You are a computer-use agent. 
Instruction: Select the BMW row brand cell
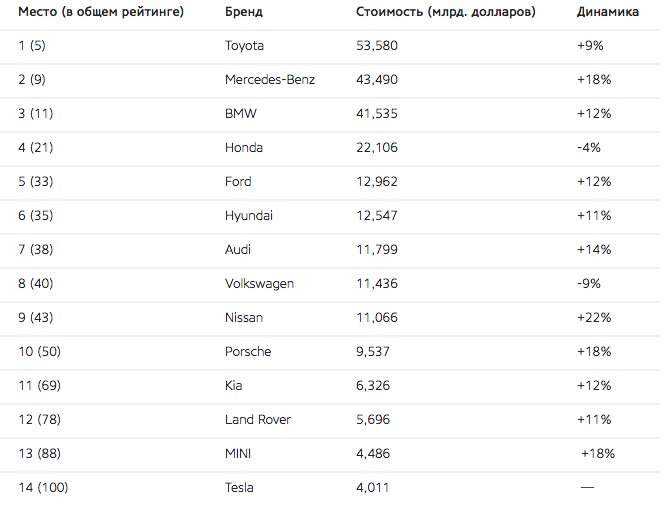(x=241, y=114)
